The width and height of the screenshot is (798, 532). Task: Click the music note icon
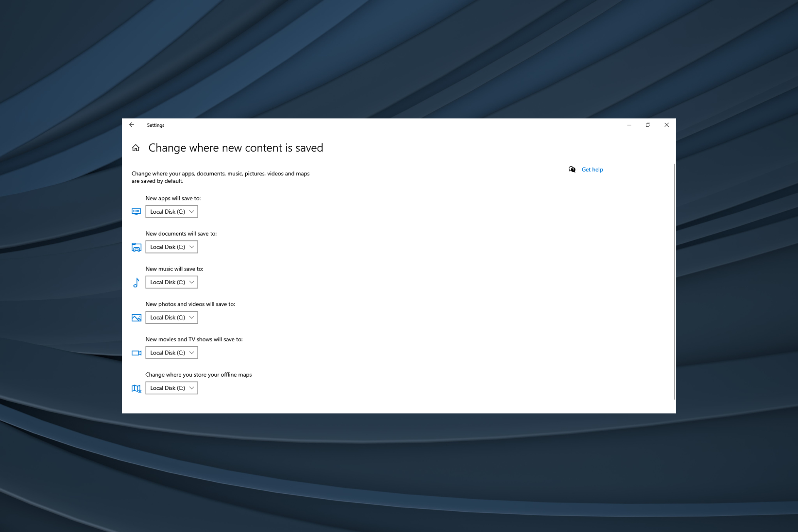pos(136,283)
